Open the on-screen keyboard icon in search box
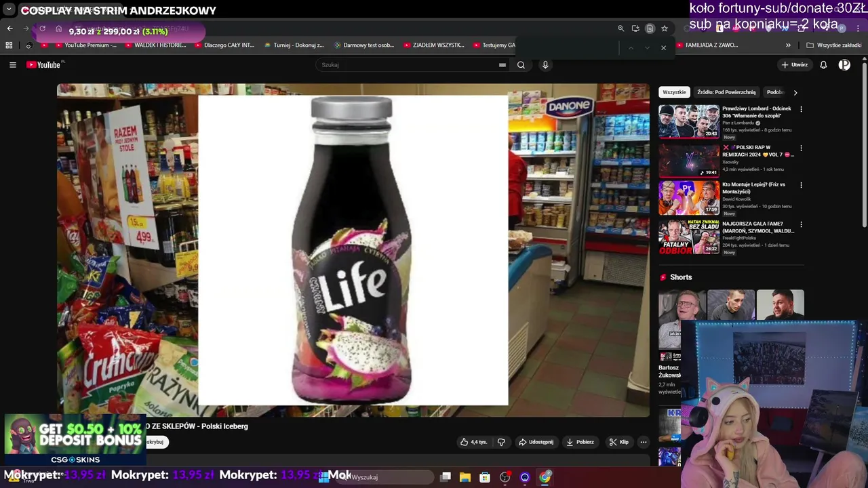Screen dimensions: 868x488 pyautogui.click(x=502, y=65)
